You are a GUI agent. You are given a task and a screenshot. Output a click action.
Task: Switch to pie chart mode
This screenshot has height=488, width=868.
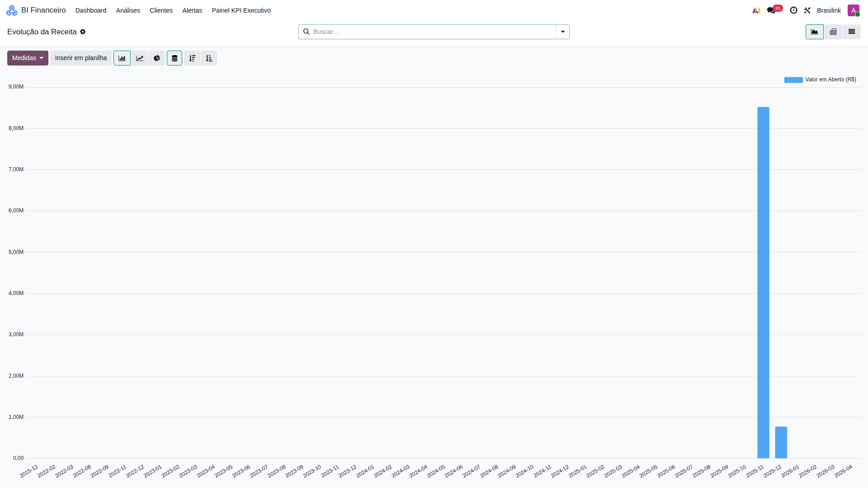pos(157,58)
